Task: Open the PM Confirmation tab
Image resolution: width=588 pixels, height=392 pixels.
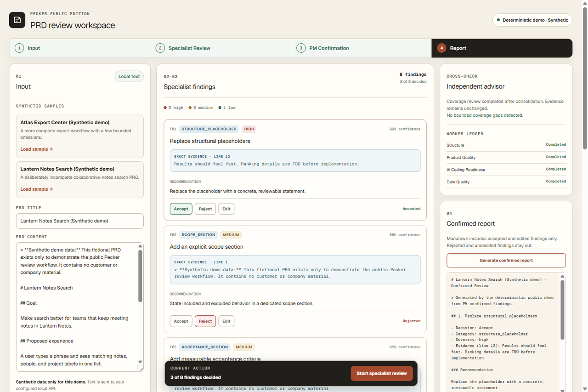Action: (361, 48)
